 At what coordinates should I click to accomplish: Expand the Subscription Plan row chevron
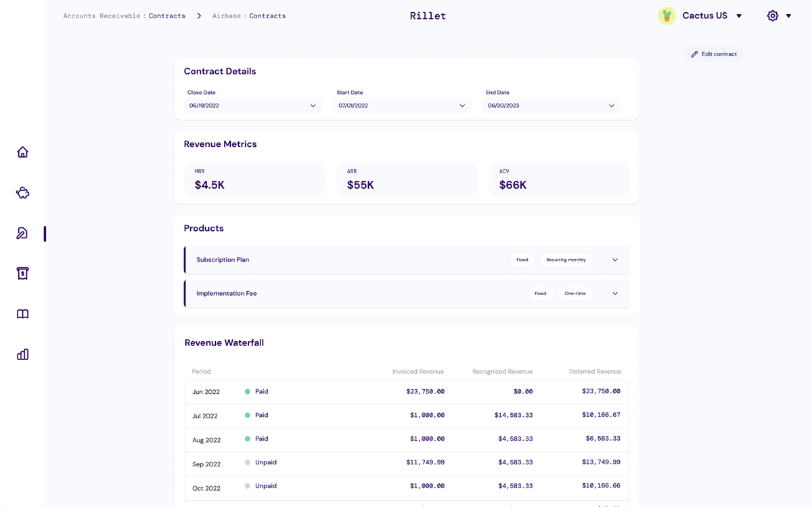point(614,259)
